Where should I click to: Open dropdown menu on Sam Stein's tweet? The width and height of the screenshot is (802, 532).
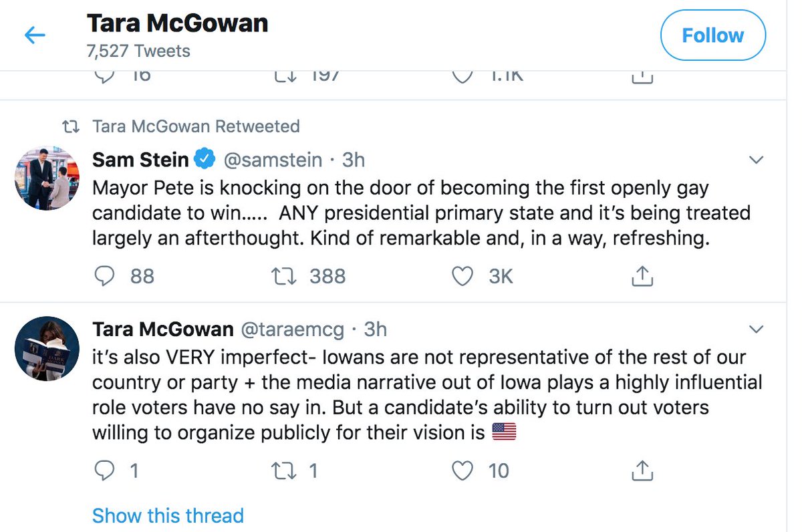757,160
